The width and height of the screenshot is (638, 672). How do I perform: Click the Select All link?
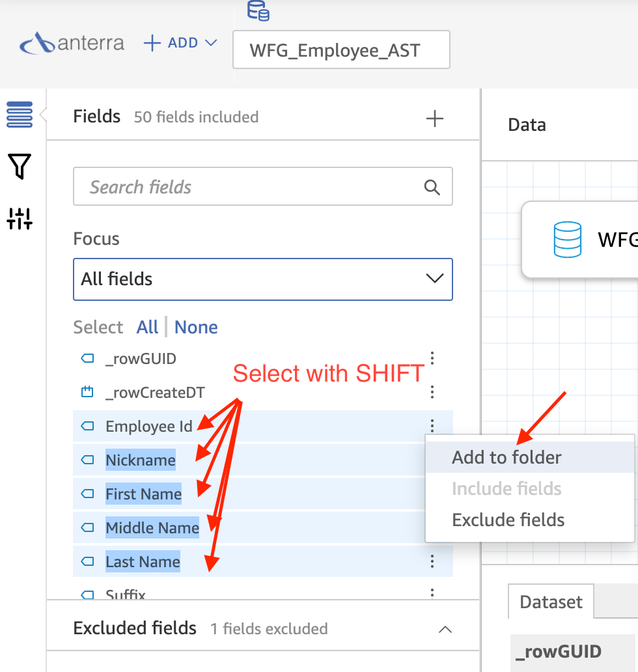click(x=147, y=327)
